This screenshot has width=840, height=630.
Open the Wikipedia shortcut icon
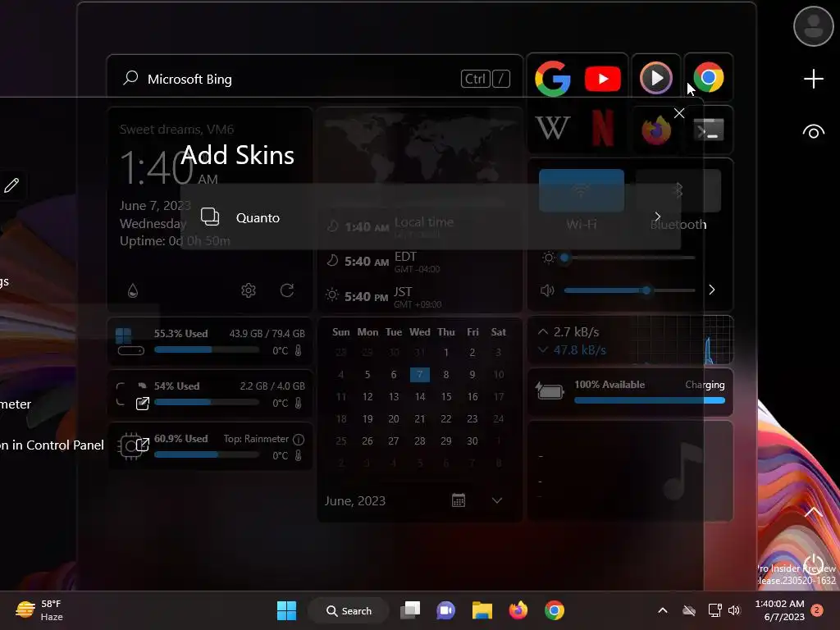[552, 128]
